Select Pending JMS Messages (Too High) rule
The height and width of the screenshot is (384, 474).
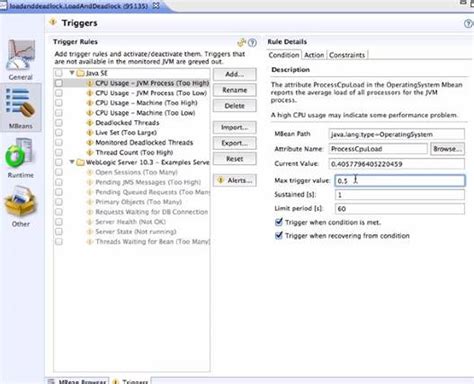click(x=148, y=182)
